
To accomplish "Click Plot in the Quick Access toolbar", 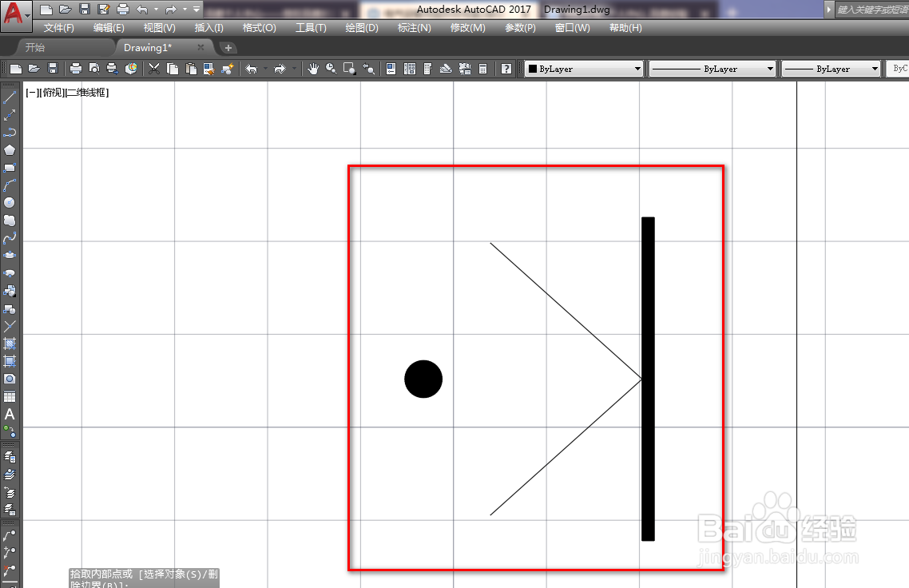I will point(123,10).
